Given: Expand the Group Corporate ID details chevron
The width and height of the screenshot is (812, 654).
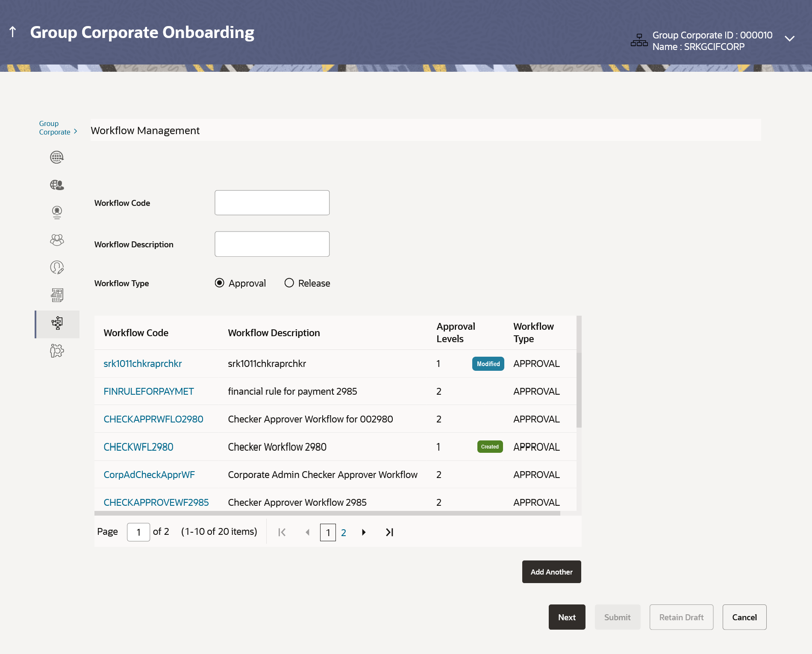Looking at the screenshot, I should click(789, 38).
